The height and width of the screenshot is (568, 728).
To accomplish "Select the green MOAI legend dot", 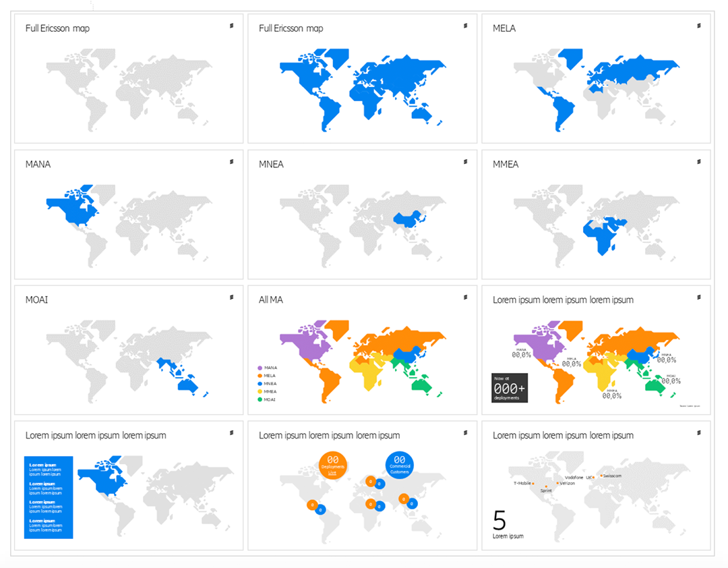I will [260, 400].
